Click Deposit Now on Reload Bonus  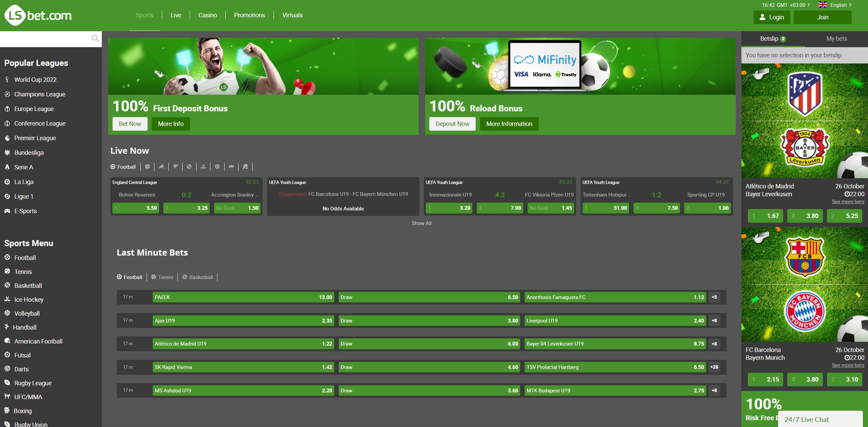[x=452, y=124]
